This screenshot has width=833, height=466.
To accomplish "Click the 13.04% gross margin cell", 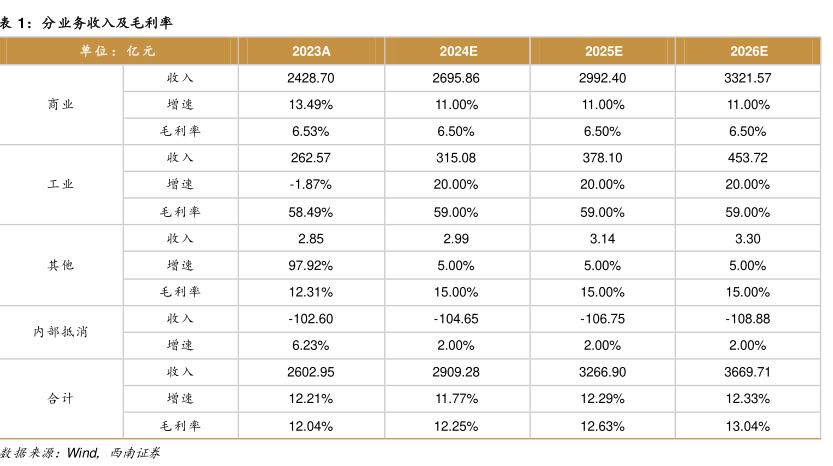I will tap(749, 426).
